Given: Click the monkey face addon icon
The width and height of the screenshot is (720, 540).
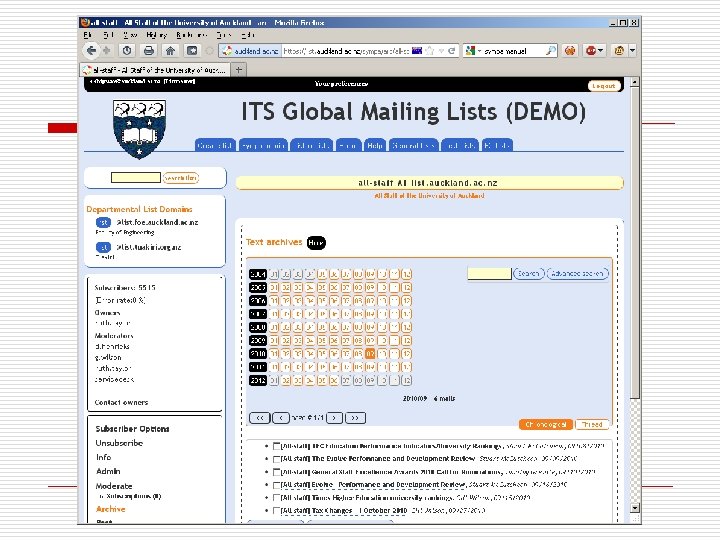Looking at the screenshot, I should (619, 51).
